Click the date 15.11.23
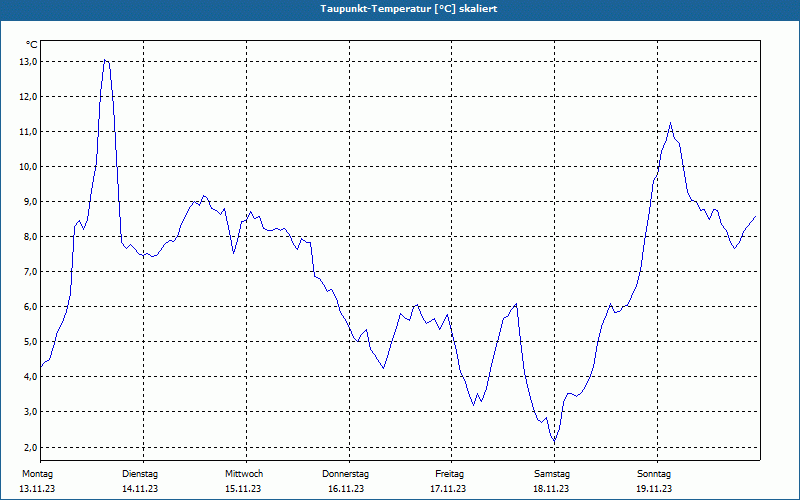This screenshot has height=500, width=800. click(243, 489)
